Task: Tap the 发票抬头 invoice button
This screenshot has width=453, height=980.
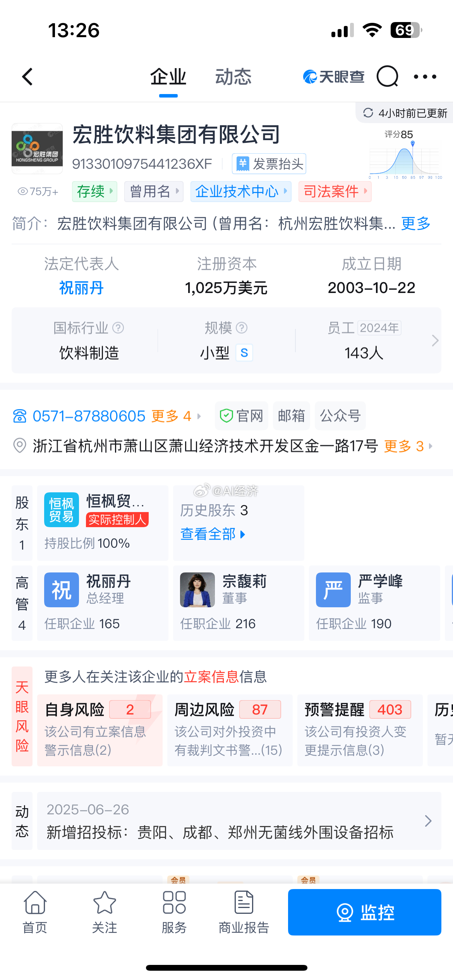Action: click(269, 164)
